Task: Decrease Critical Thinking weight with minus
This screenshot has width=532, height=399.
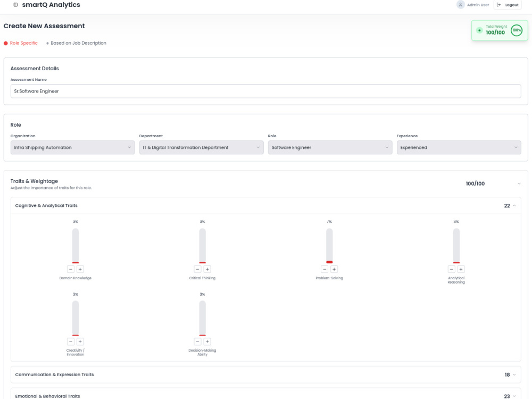Action: (197, 269)
